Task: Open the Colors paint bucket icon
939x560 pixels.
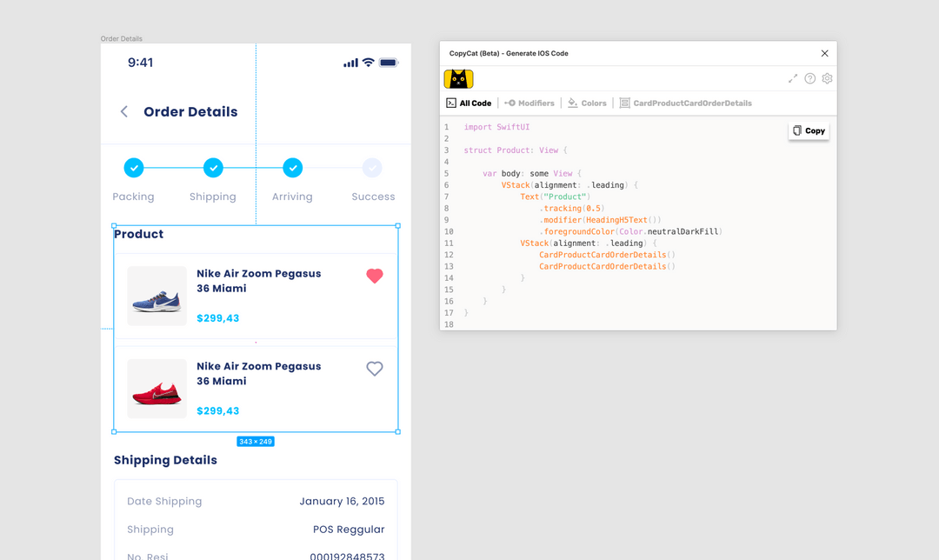Action: click(x=570, y=103)
